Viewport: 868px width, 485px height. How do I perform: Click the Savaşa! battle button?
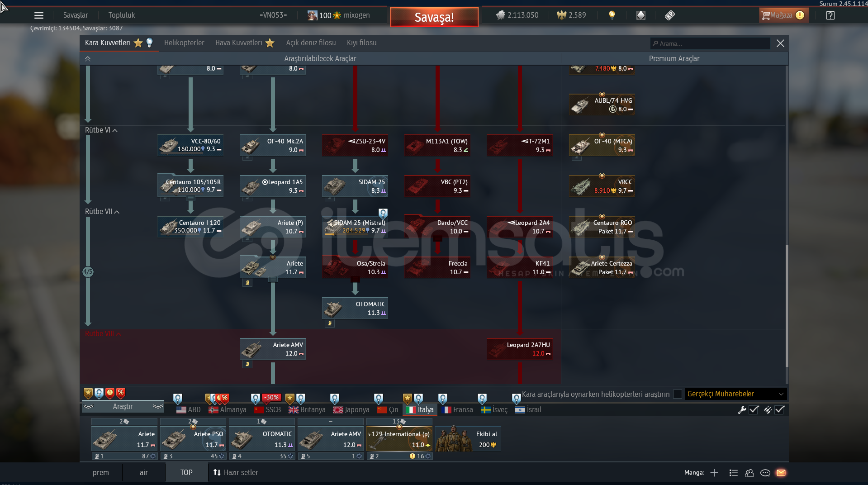[434, 17]
